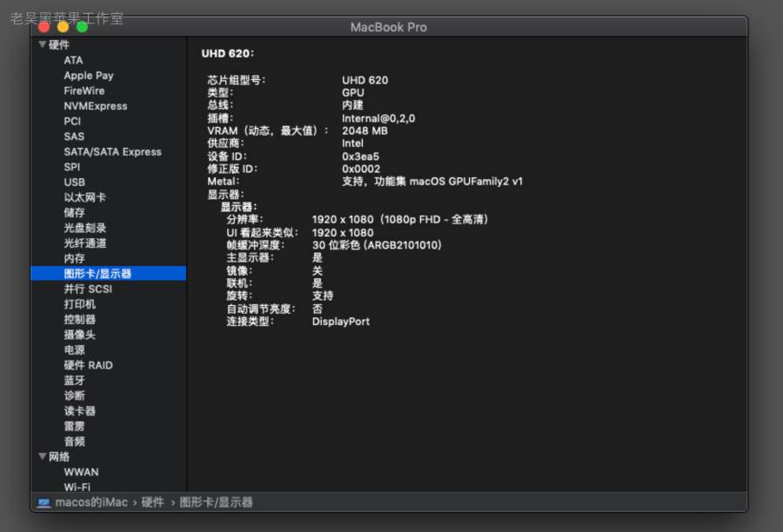
Task: Select the highlighted 图形卡/显示器 row
Action: (x=109, y=274)
